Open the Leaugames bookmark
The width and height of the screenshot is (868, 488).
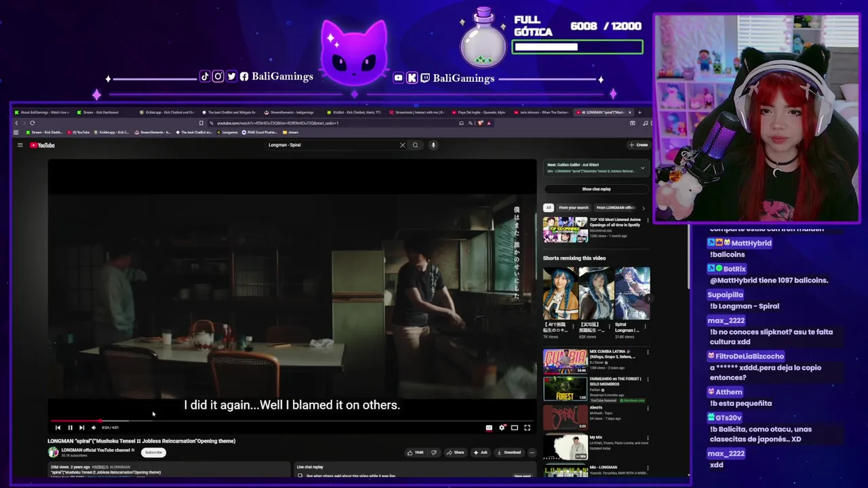(x=227, y=132)
